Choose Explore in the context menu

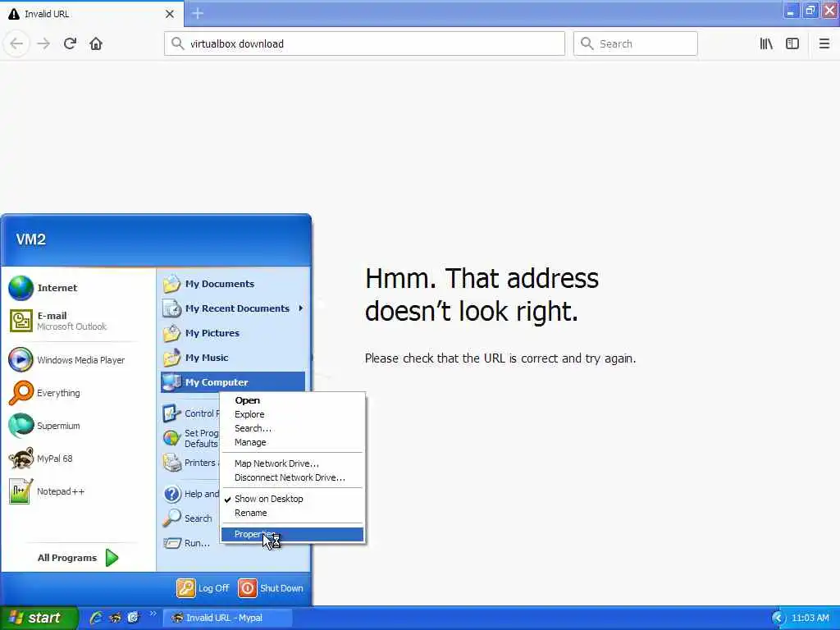(x=293, y=414)
